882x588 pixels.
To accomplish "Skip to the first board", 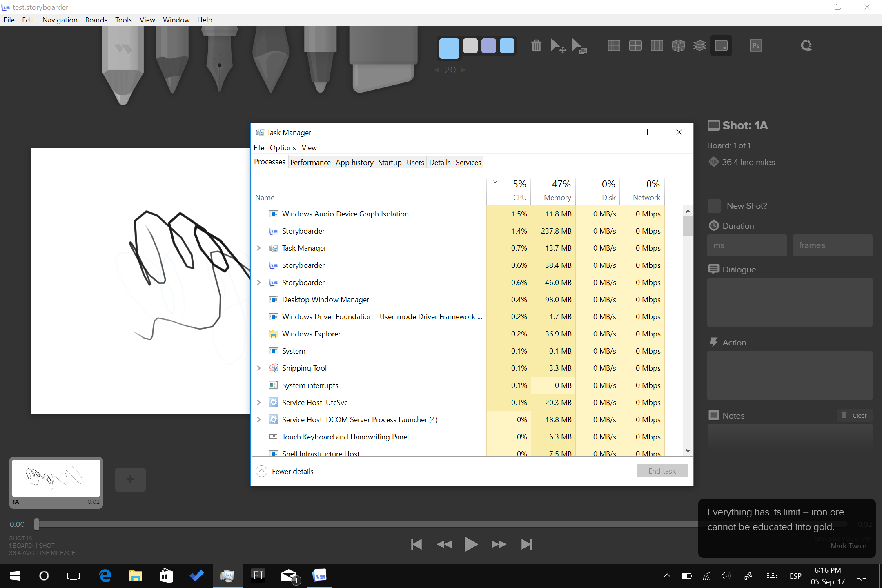I will 416,544.
